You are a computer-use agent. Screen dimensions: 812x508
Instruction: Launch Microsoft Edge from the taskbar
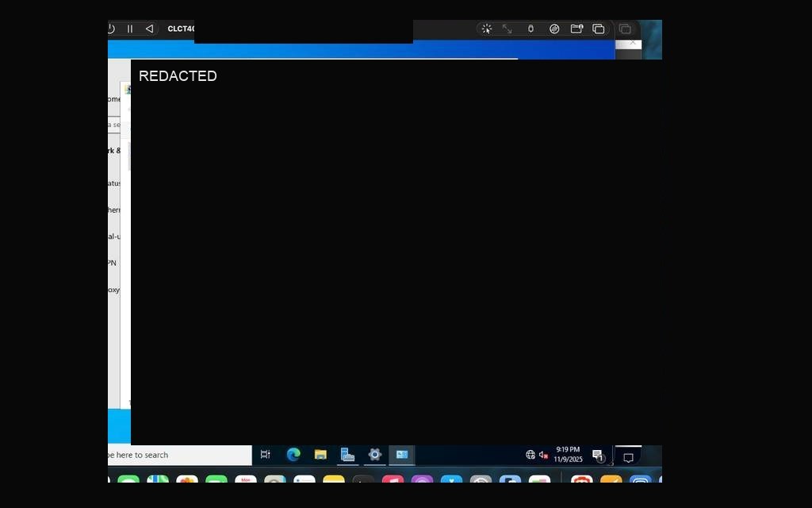[293, 455]
